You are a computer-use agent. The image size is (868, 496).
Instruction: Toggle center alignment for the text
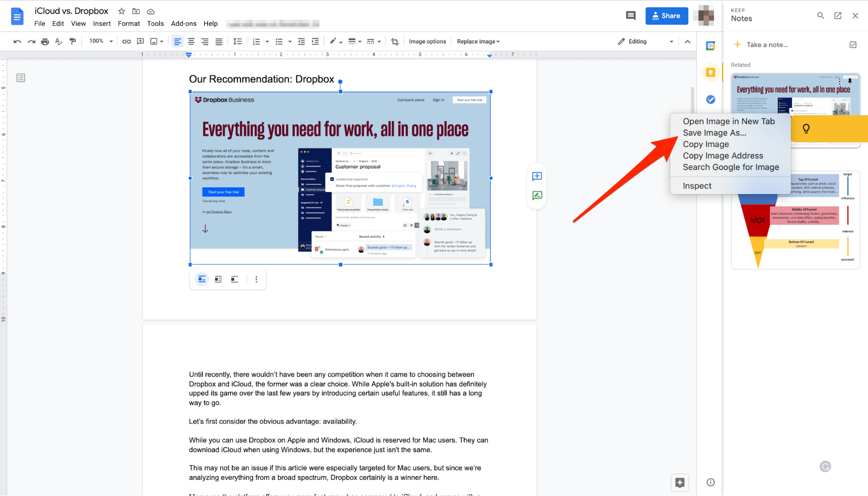(x=191, y=41)
